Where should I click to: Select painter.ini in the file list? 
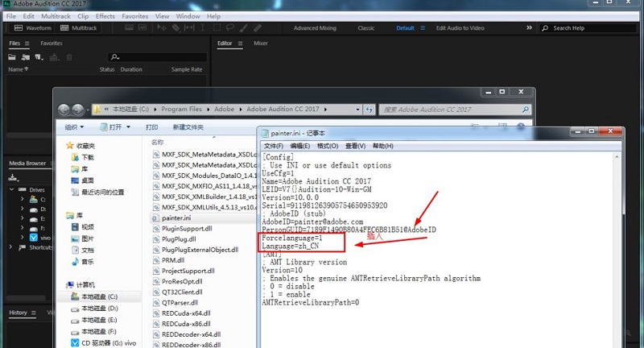(175, 217)
